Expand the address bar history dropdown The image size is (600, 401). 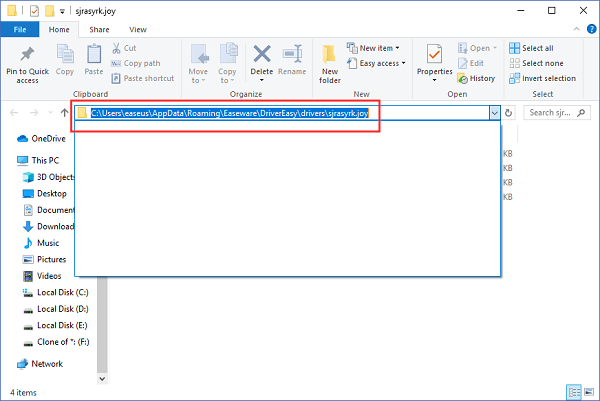pos(494,113)
